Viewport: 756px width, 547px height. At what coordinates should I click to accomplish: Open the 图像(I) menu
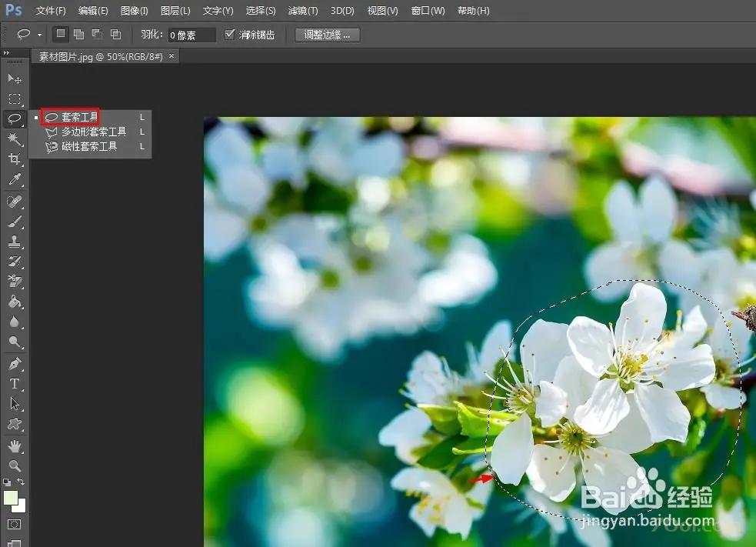pos(135,11)
